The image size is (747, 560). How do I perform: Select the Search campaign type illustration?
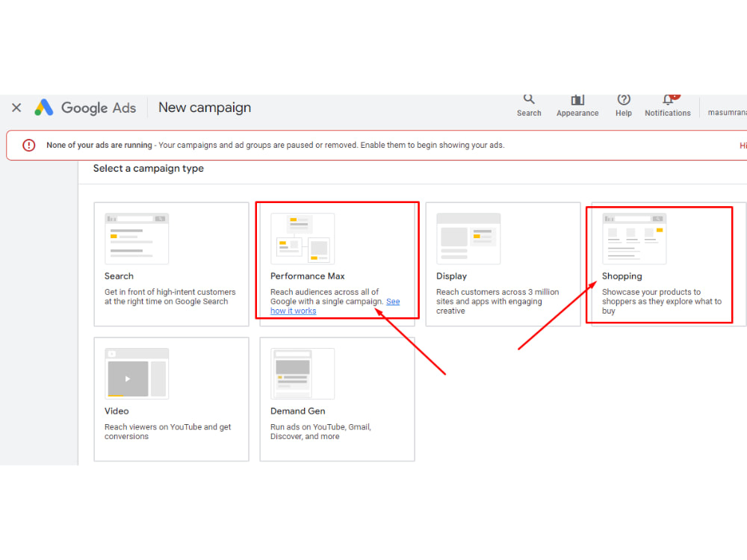tap(137, 239)
